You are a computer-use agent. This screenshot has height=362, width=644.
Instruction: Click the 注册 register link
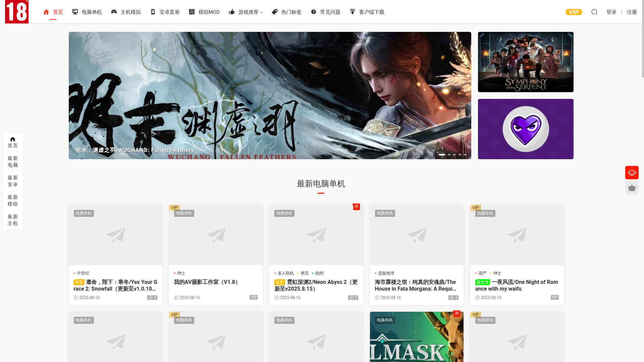tap(632, 12)
